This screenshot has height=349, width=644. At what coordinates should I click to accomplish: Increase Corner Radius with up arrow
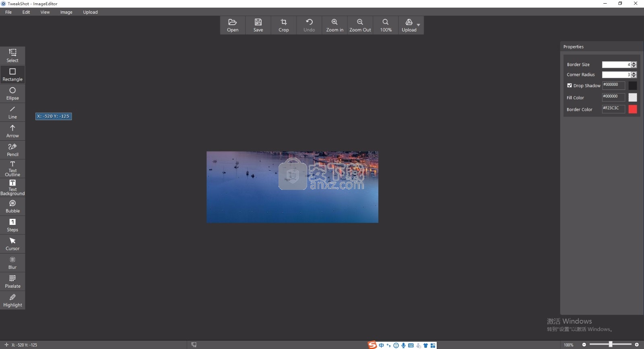click(634, 73)
